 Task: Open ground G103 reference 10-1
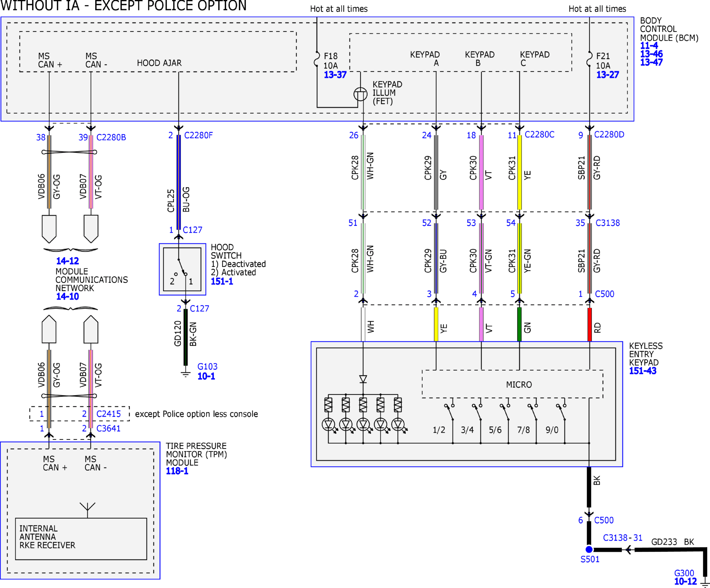pyautogui.click(x=206, y=376)
